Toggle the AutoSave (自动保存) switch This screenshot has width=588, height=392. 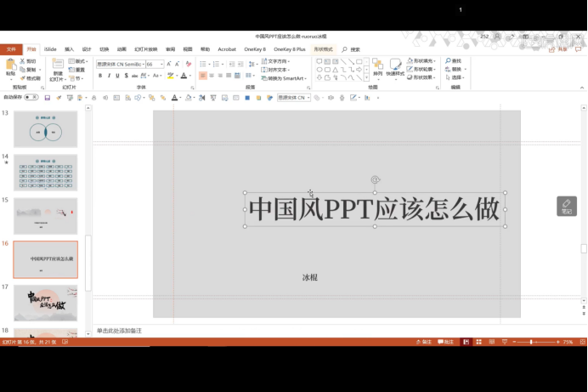[x=31, y=97]
